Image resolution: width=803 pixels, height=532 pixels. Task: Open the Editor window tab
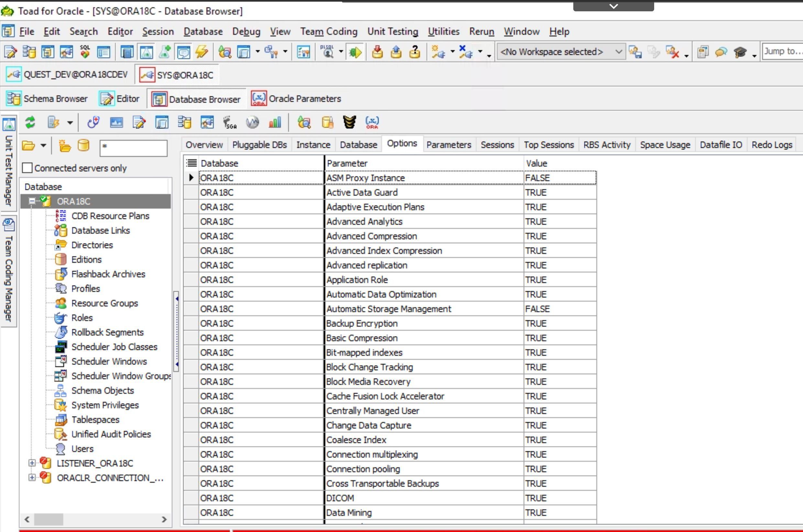pos(119,99)
